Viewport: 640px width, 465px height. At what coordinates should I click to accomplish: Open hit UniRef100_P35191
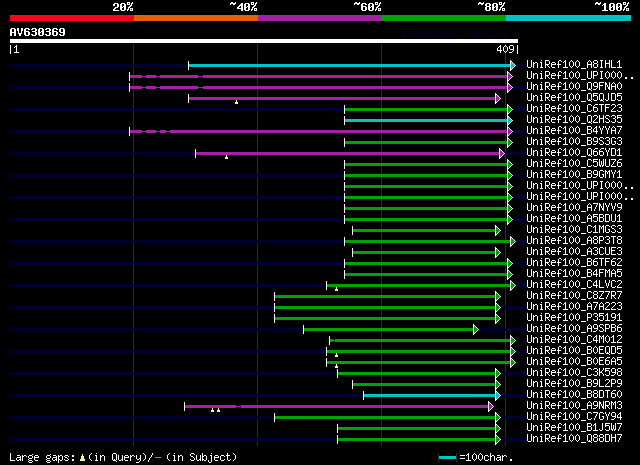[x=574, y=318]
